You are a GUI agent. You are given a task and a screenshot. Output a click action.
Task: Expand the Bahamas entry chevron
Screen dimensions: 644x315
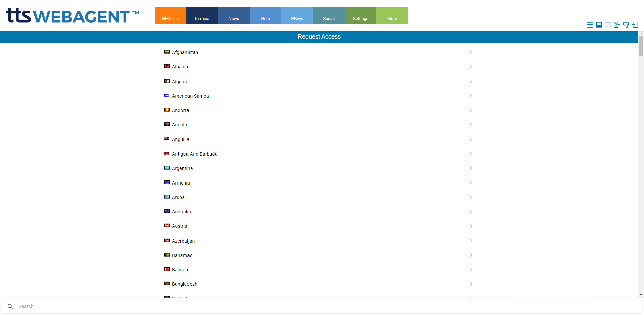point(471,255)
